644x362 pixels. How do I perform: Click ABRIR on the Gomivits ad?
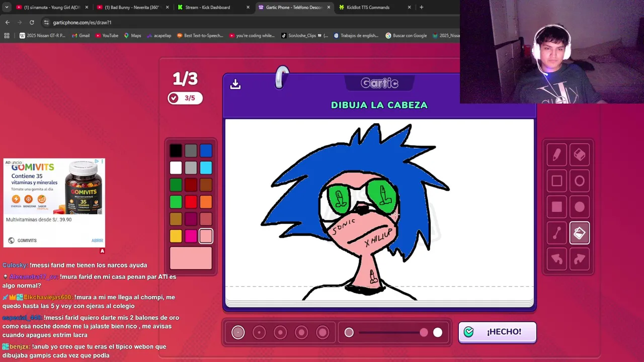click(97, 240)
